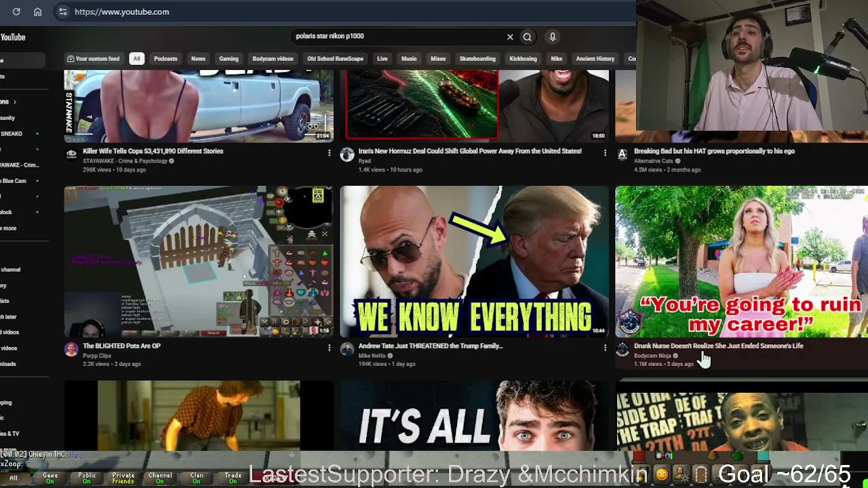Open 'Killer Wife Tells Cops' video title
Viewport: 868px width, 488px height.
pos(153,151)
